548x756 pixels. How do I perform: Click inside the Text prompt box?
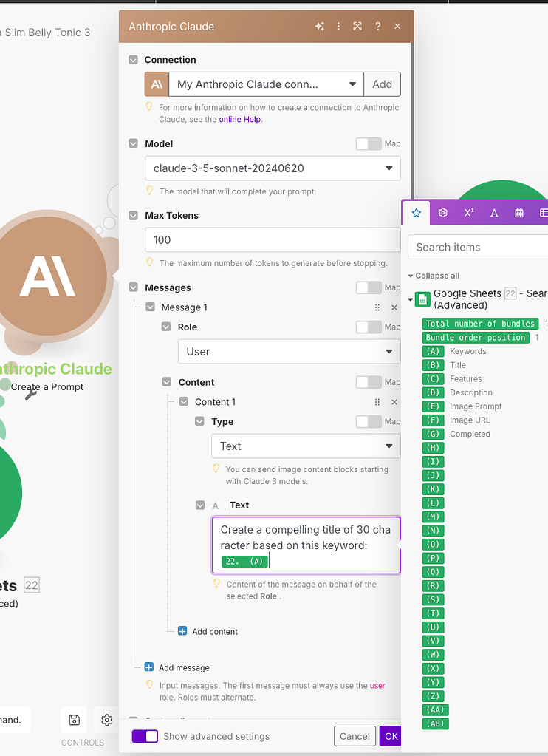306,545
